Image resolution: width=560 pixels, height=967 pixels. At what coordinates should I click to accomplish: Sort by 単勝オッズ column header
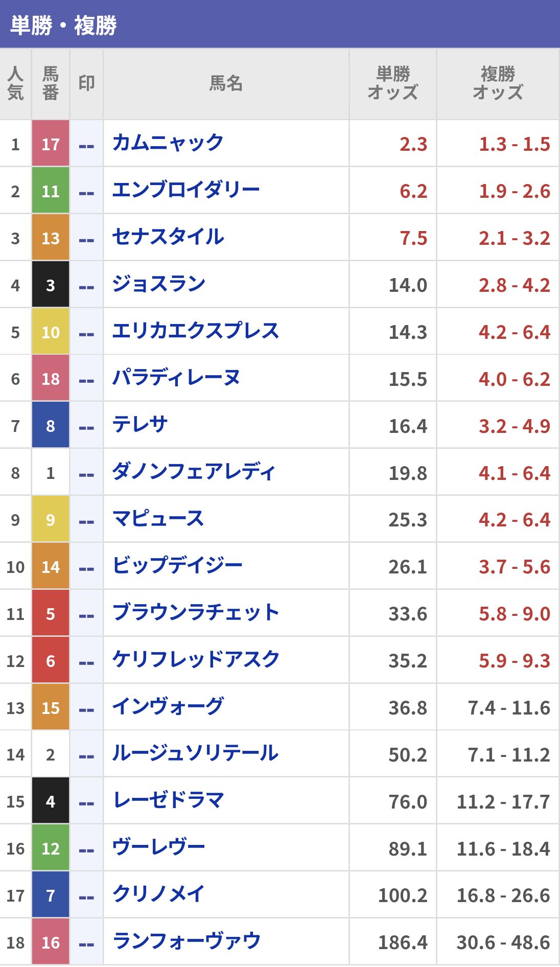click(392, 83)
